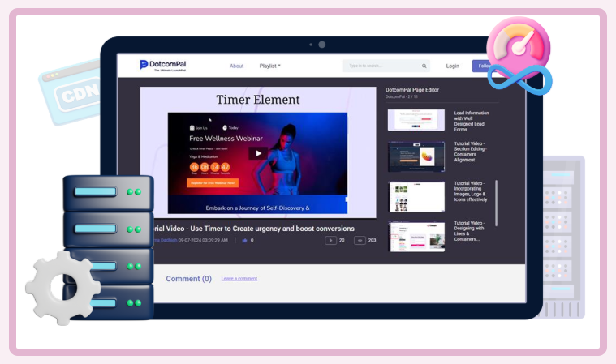Image resolution: width=616 pixels, height=364 pixels.
Task: Click the video author name link
Action: 166,240
